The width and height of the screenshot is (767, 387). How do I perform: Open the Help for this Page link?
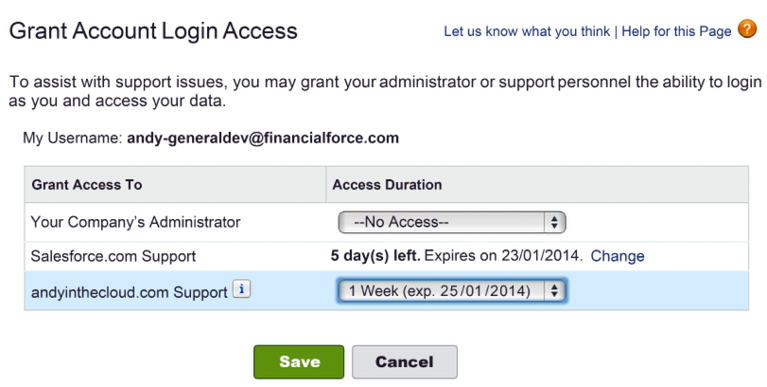[x=677, y=31]
